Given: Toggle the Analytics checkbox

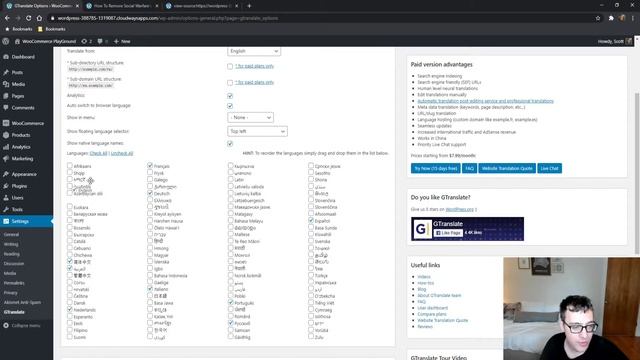Looking at the screenshot, I should tap(230, 96).
